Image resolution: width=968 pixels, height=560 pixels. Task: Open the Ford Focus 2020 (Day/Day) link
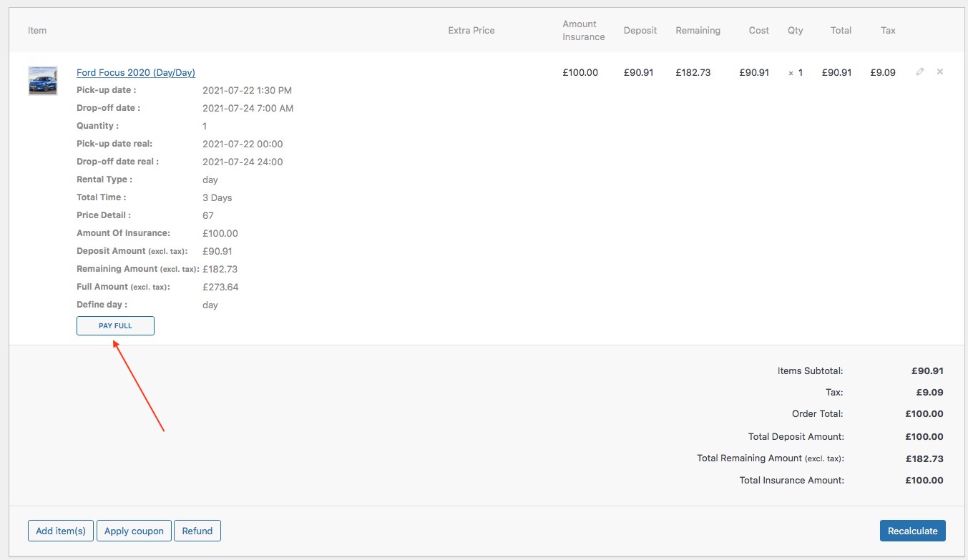pos(136,72)
